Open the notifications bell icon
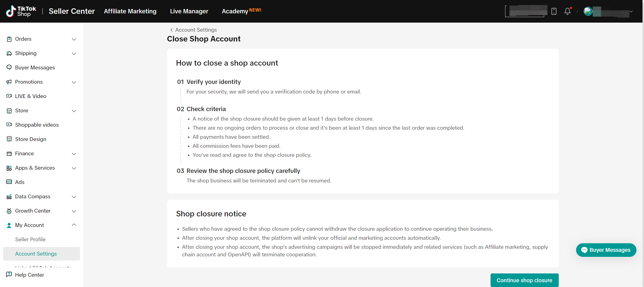 pos(567,11)
